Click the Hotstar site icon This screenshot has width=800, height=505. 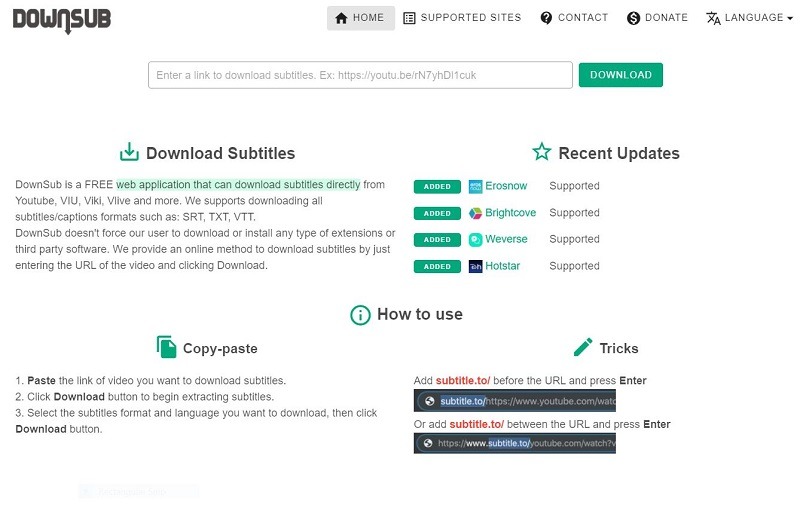pyautogui.click(x=476, y=266)
